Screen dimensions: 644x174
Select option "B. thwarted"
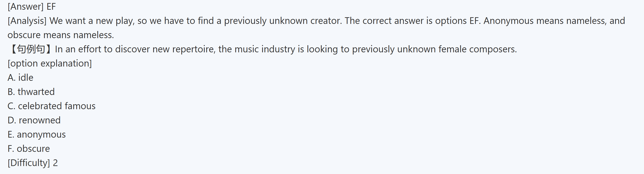tap(31, 92)
